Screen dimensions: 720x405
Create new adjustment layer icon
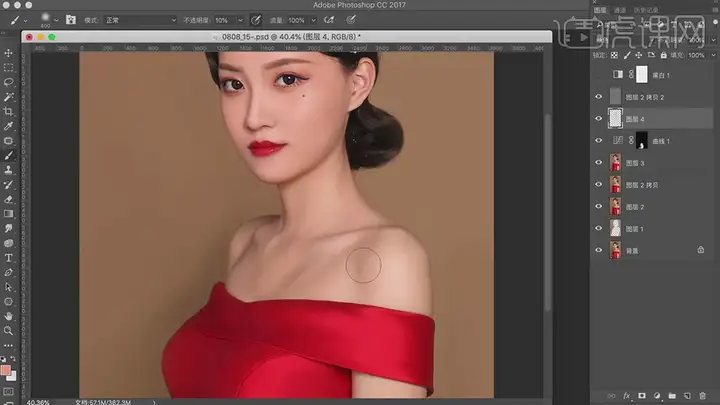point(657,395)
